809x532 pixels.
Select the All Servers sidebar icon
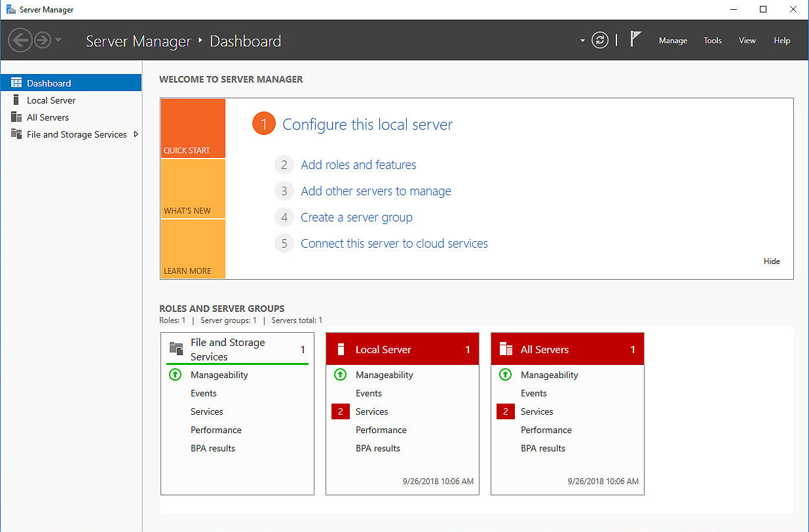point(16,117)
